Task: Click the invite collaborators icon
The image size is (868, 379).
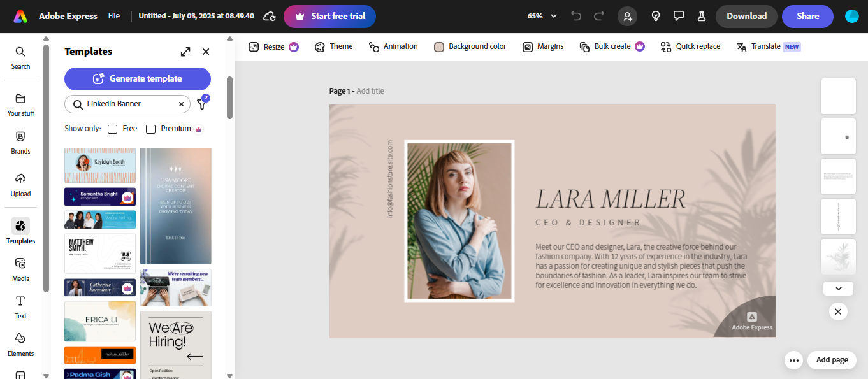Action: [x=627, y=16]
